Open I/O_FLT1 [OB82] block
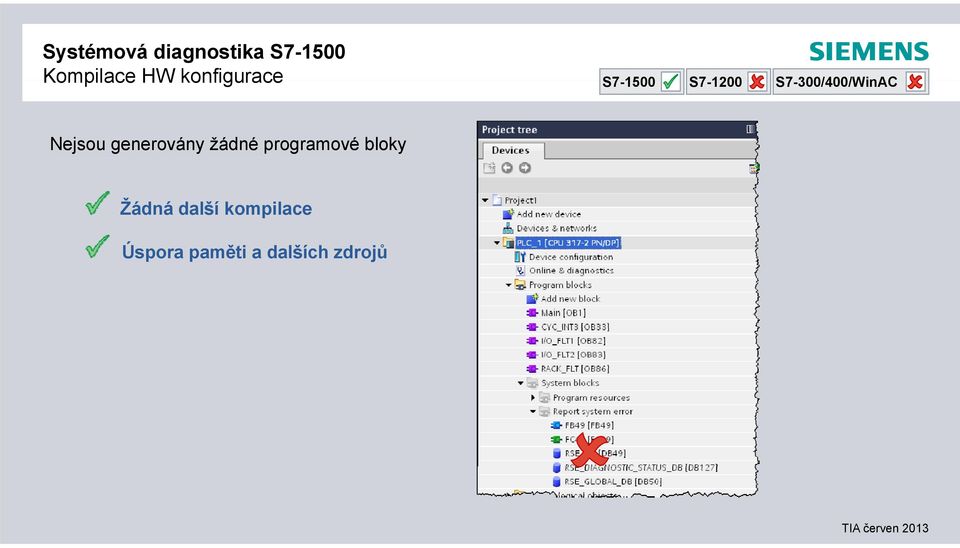 click(573, 341)
